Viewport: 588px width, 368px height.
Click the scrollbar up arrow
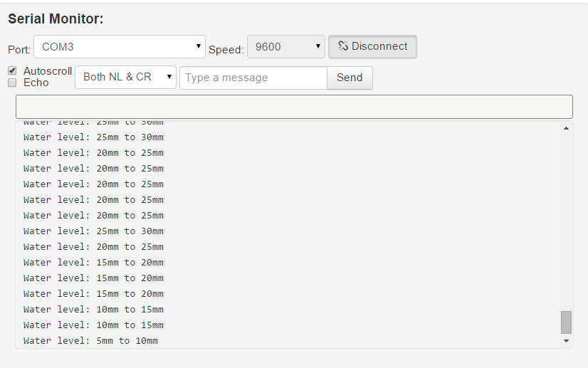(567, 128)
